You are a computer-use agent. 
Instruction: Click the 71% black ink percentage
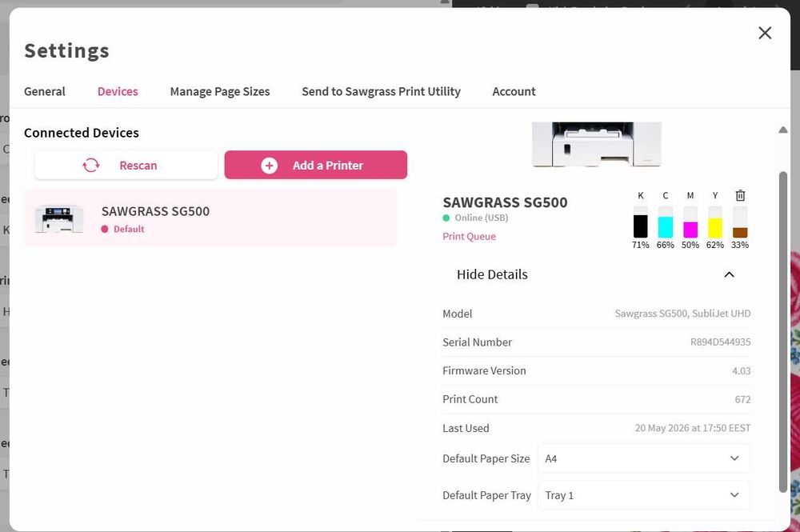pyautogui.click(x=640, y=245)
